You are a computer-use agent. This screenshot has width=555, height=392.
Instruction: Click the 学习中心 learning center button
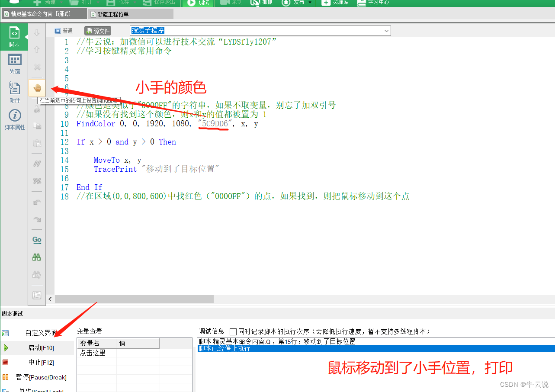click(x=373, y=3)
